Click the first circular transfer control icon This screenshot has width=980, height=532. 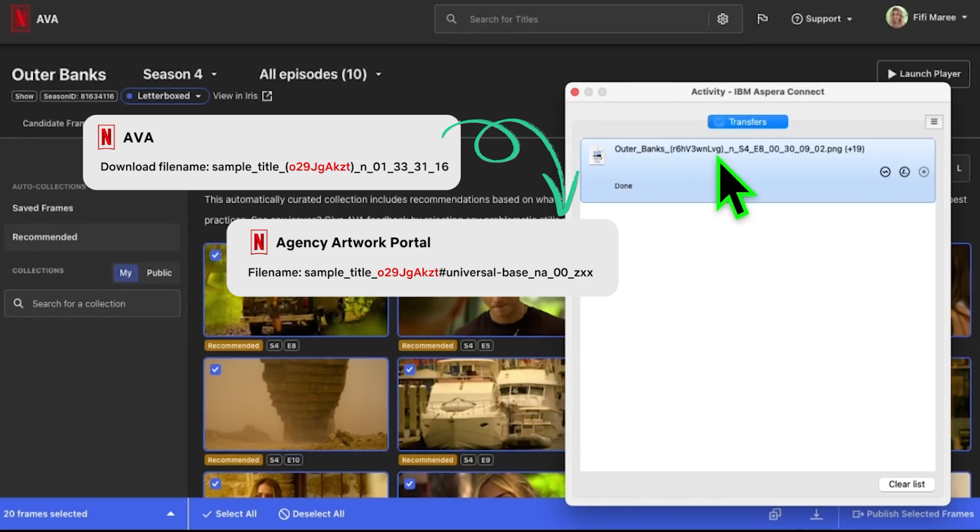(x=885, y=172)
